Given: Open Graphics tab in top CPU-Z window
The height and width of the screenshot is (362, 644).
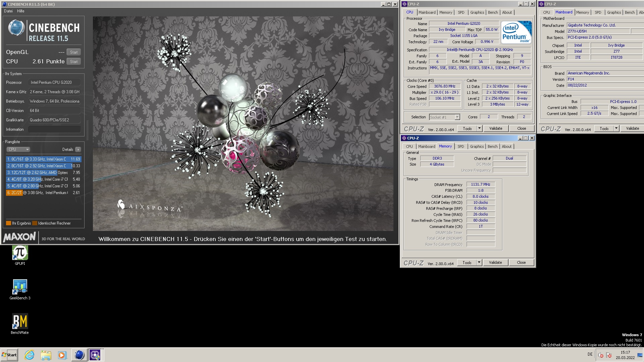Looking at the screenshot, I should coord(477,12).
